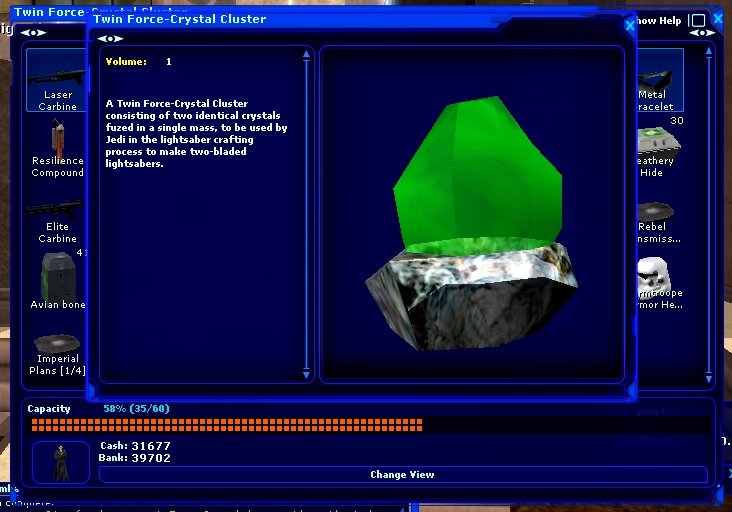The width and height of the screenshot is (732, 512).
Task: Click the character portrait thumbnail
Action: click(x=61, y=461)
